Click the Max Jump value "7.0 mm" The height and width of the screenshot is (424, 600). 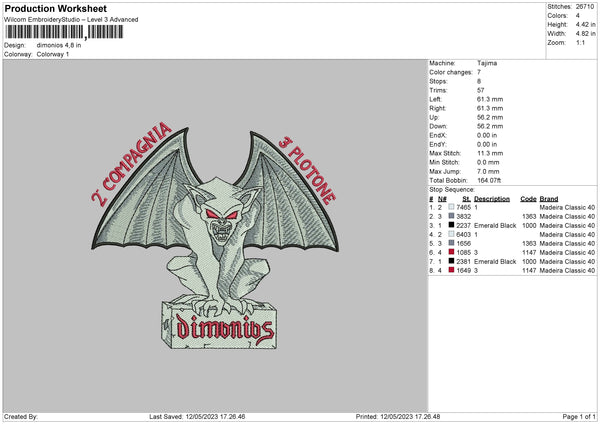[488, 171]
